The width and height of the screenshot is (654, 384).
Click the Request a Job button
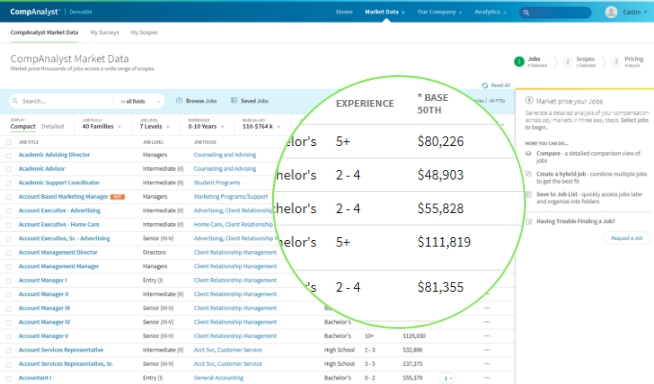pos(627,238)
